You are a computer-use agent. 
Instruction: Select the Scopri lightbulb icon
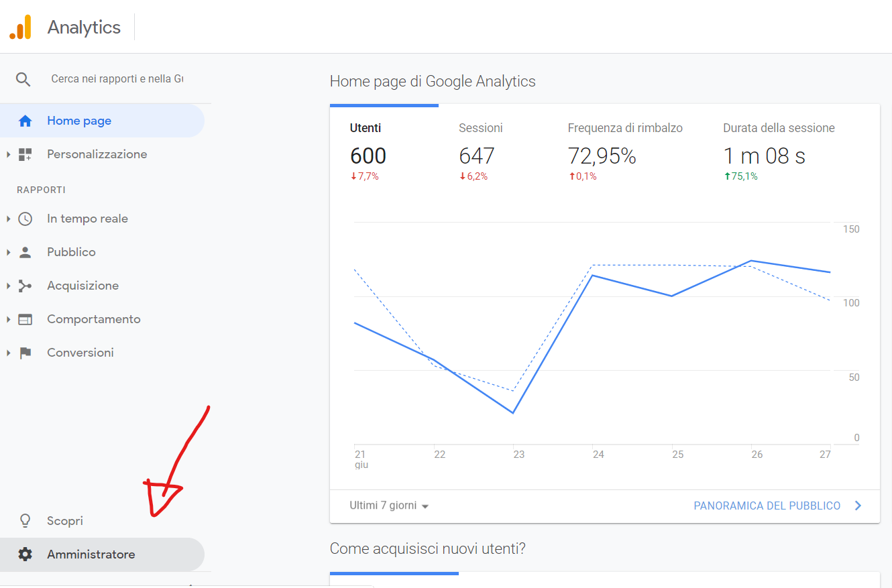(x=25, y=520)
